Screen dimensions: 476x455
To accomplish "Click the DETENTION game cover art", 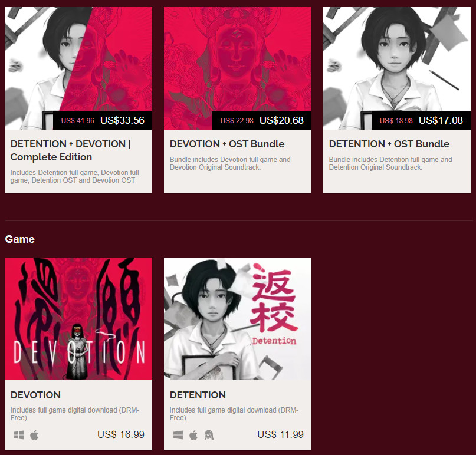I will (x=238, y=319).
